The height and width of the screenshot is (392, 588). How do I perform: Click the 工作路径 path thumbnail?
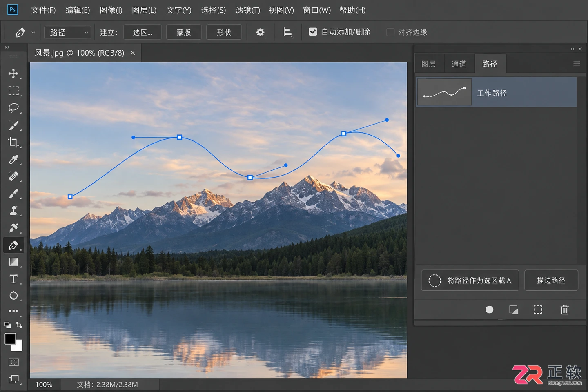tap(444, 92)
